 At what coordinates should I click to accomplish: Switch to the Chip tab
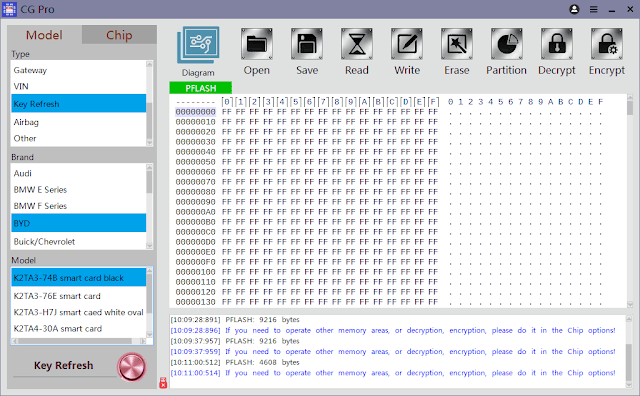(119, 35)
